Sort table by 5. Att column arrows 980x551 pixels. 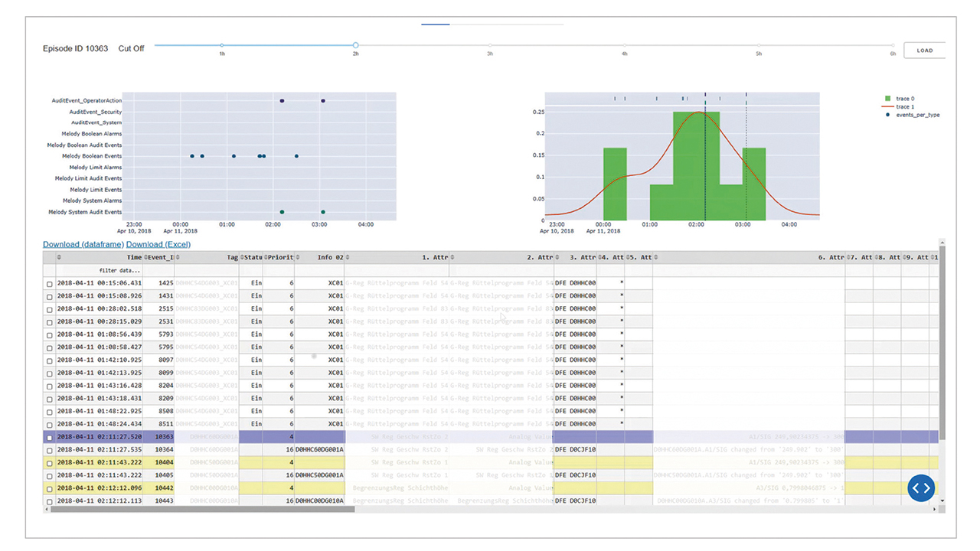click(x=628, y=258)
